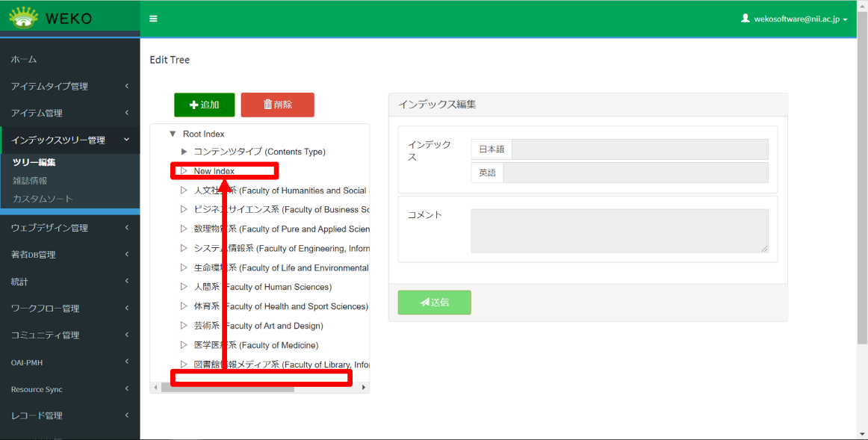Image resolution: width=868 pixels, height=440 pixels.
Task: Click the tree horizontal scrollbar right arrow
Action: tap(364, 387)
